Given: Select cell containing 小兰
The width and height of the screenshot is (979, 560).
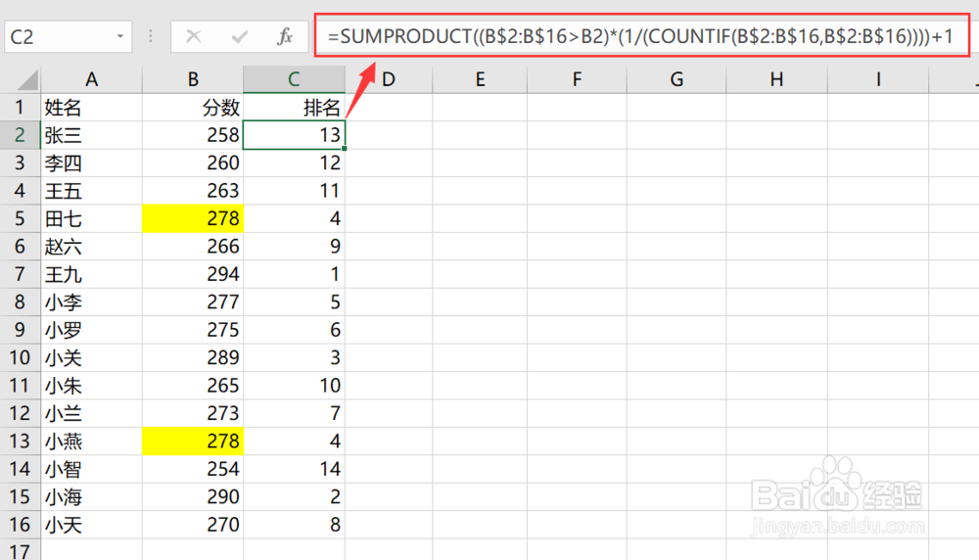Looking at the screenshot, I should (x=91, y=413).
